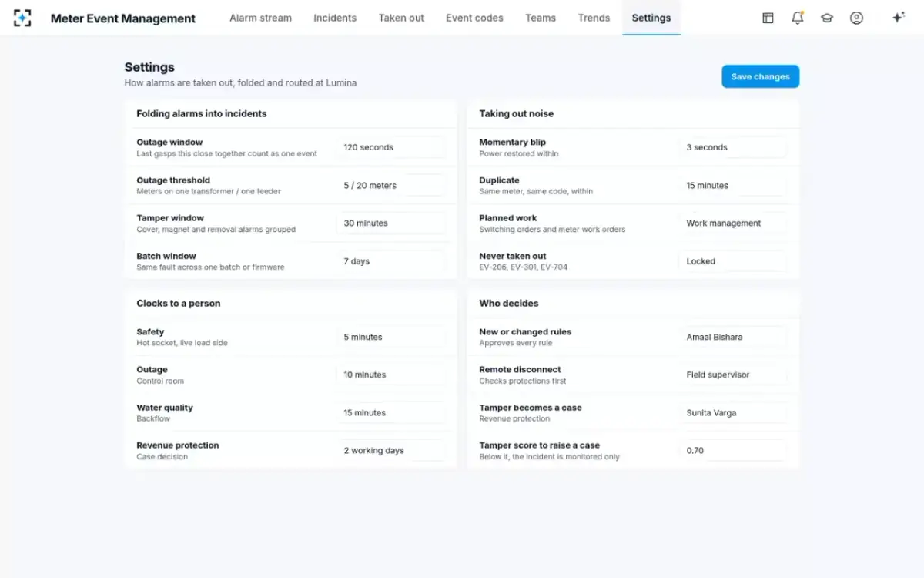Screen dimensions: 924x578
Task: Click the Who decides heading
Action: tap(509, 303)
